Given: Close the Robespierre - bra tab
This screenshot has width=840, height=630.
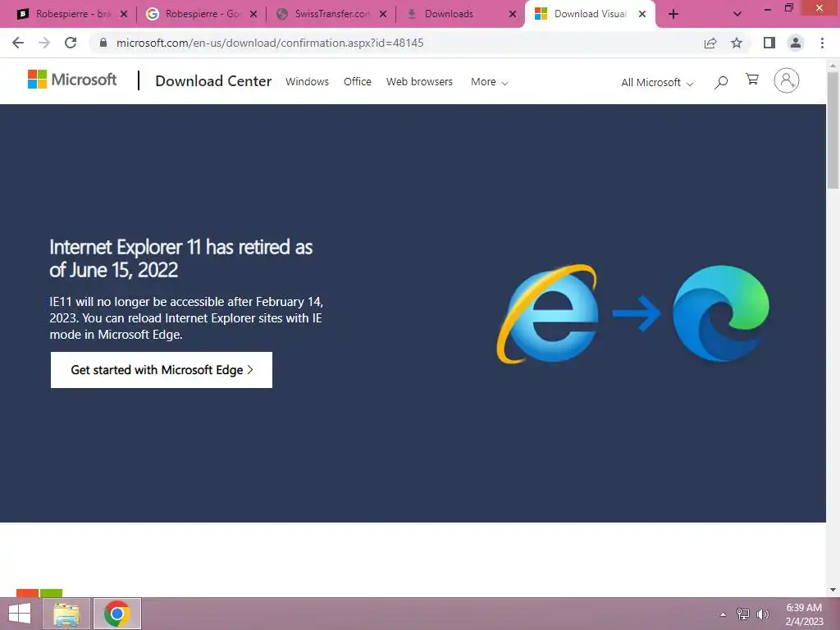Looking at the screenshot, I should tap(124, 15).
